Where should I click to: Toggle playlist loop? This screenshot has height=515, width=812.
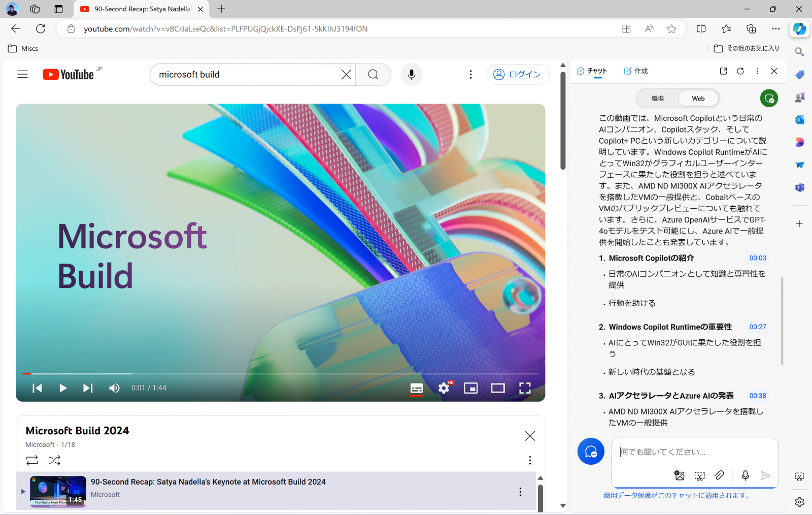[x=32, y=460]
